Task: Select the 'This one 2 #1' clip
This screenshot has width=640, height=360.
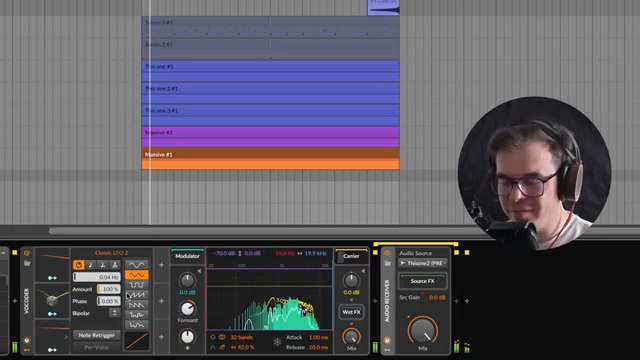Action: (x=271, y=93)
